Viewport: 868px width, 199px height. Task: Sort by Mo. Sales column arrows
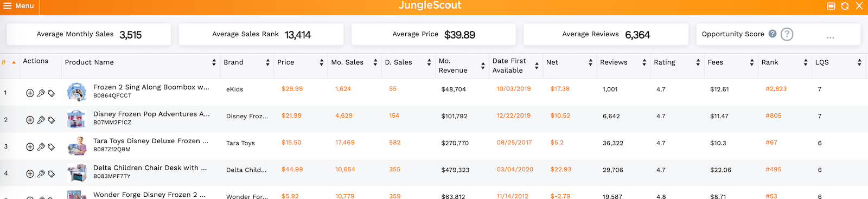click(375, 62)
